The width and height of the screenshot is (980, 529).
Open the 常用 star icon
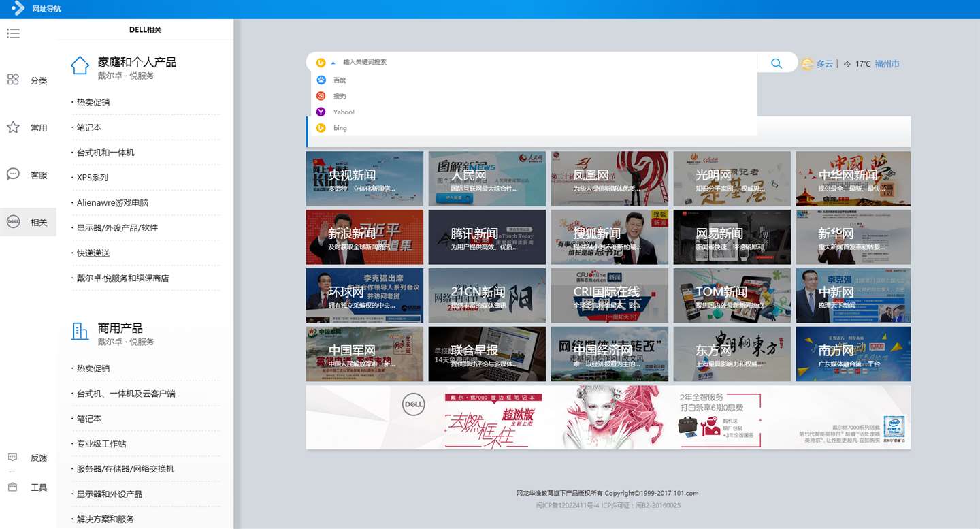click(13, 127)
